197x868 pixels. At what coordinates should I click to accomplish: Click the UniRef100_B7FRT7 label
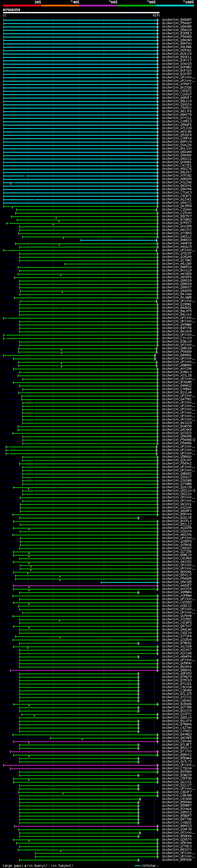point(177,223)
